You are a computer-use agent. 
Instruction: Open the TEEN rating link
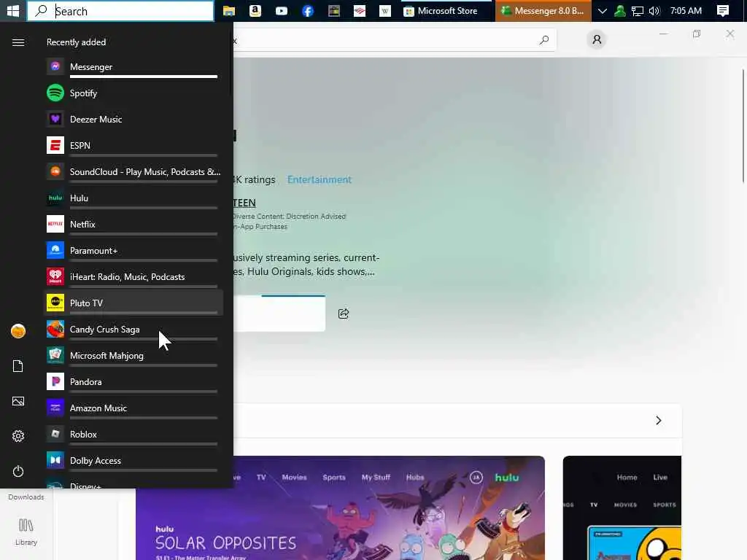coord(244,203)
